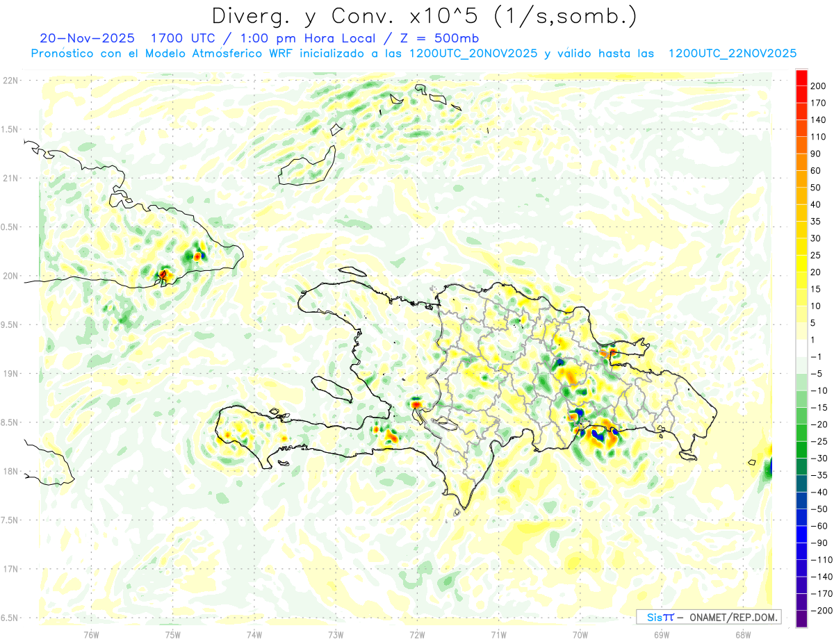Click the 'Z = 500mb' level label
The height and width of the screenshot is (644, 834).
coord(440,38)
